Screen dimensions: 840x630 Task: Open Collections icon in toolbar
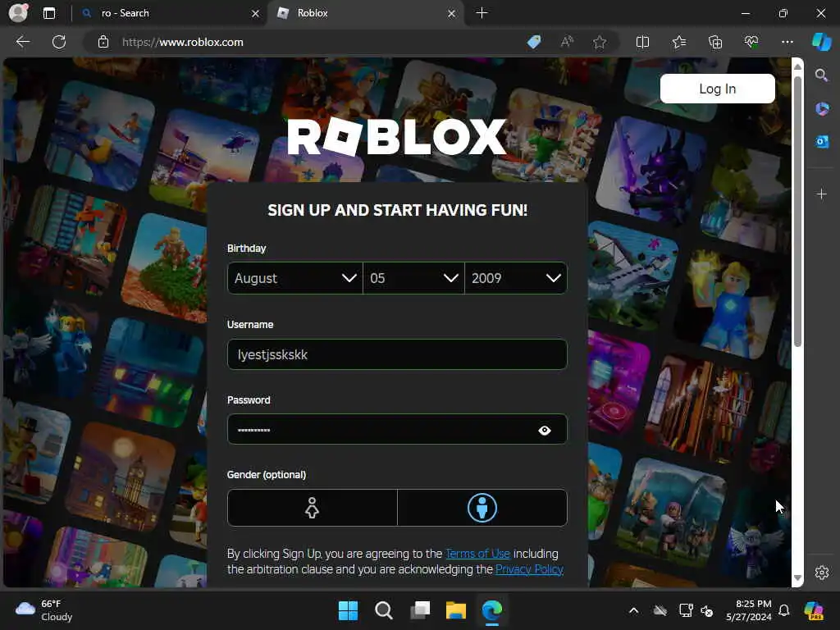click(715, 42)
